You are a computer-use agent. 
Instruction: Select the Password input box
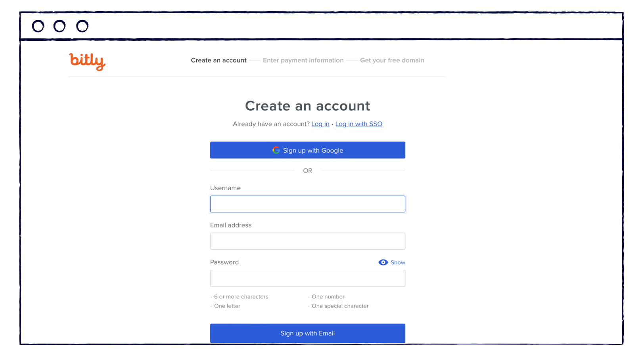pyautogui.click(x=307, y=278)
